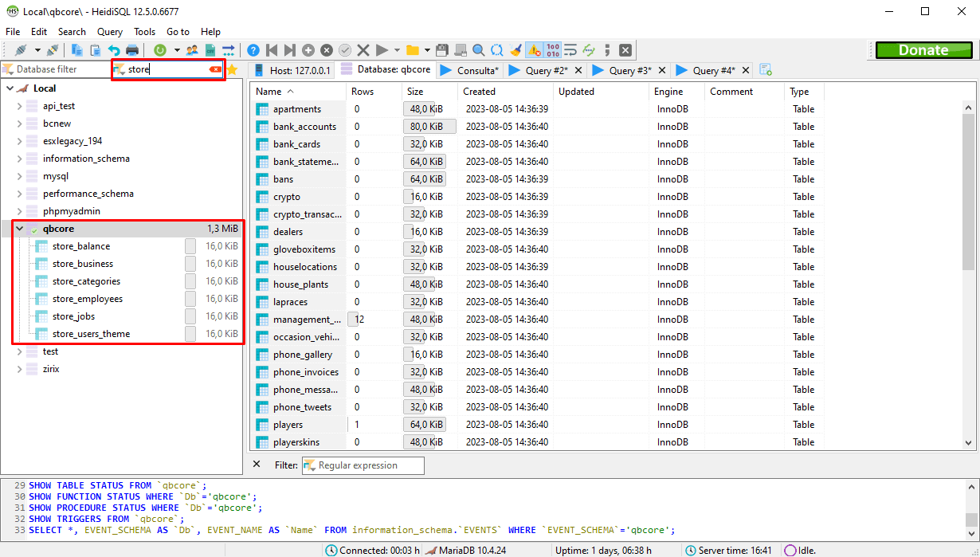Click the Clear query broom icon

tap(515, 50)
